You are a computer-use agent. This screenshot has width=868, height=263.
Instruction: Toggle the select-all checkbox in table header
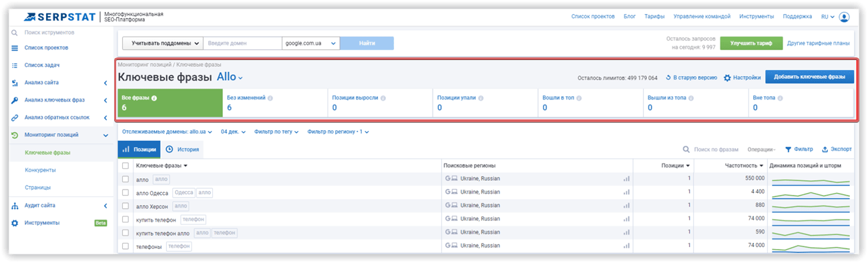tap(126, 166)
